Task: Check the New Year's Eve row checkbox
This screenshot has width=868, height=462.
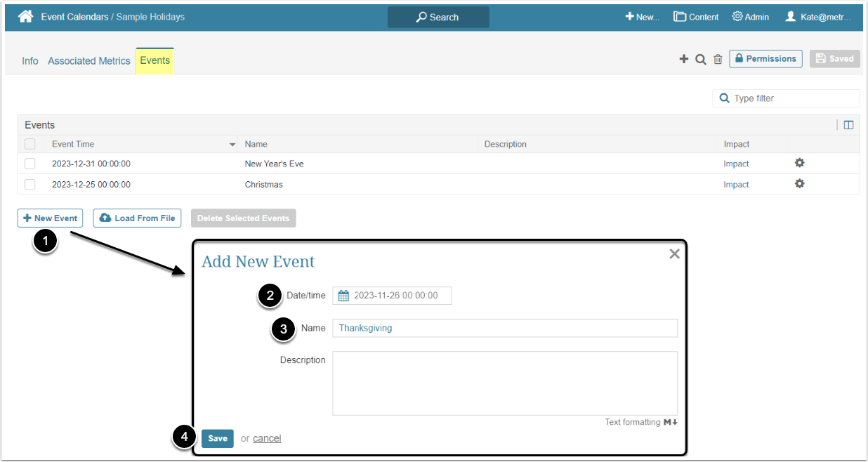Action: click(30, 164)
